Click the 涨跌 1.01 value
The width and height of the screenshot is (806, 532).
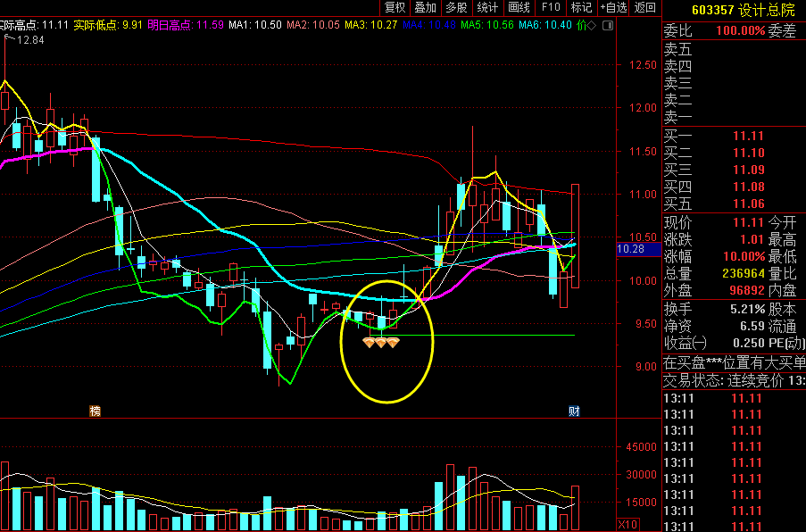tap(752, 239)
